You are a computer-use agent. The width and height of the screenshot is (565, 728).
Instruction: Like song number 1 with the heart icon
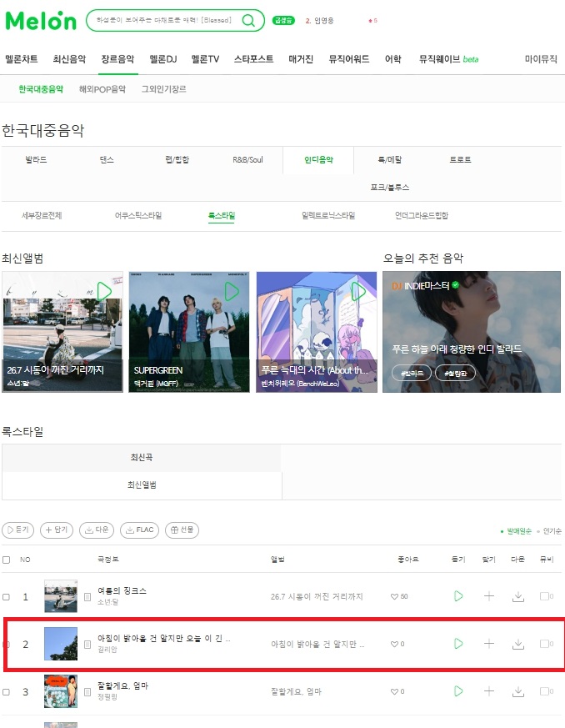pyautogui.click(x=394, y=596)
